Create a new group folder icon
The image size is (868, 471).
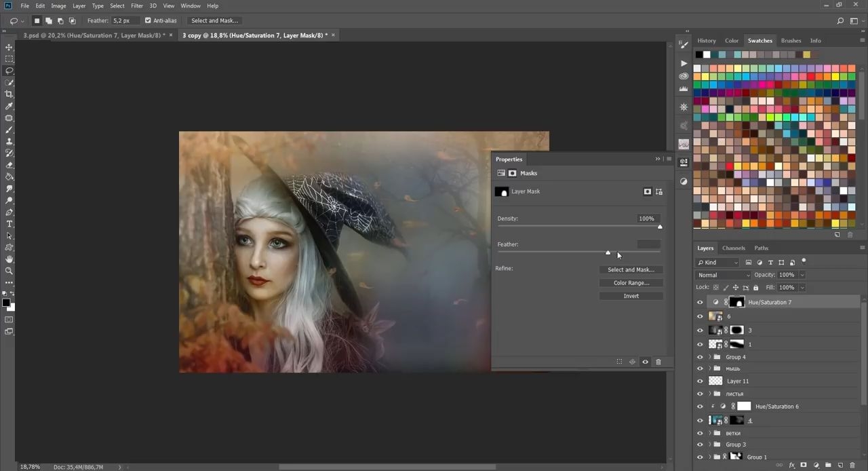828,466
